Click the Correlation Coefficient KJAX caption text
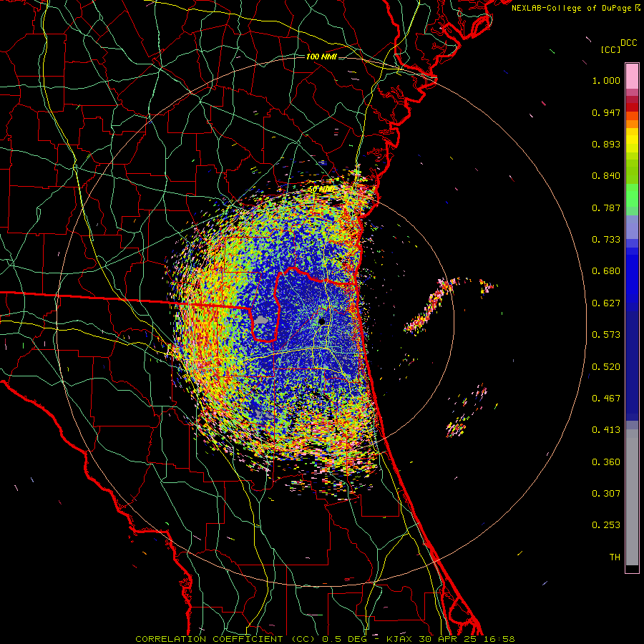Screen dimensions: 644x644 coord(325,639)
